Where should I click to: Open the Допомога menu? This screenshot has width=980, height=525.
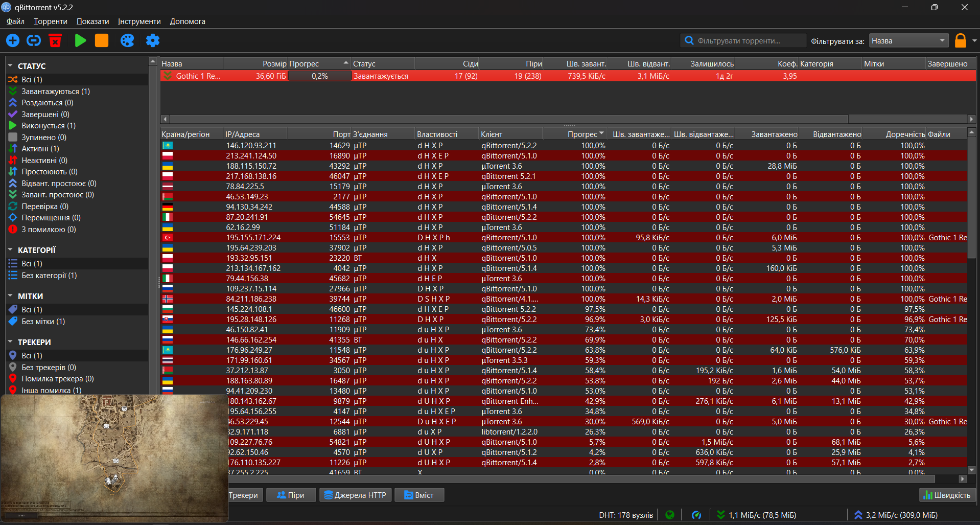click(x=188, y=21)
